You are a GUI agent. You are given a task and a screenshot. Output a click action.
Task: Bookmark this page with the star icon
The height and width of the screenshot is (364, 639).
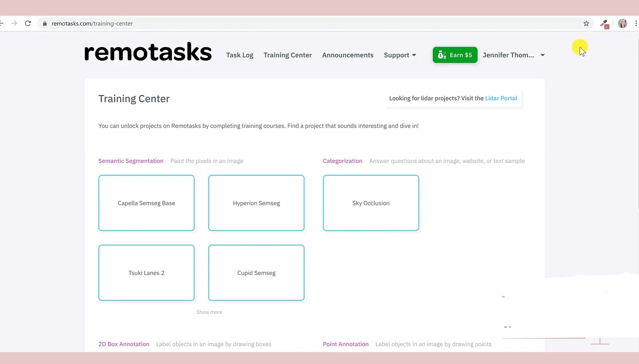(x=586, y=23)
